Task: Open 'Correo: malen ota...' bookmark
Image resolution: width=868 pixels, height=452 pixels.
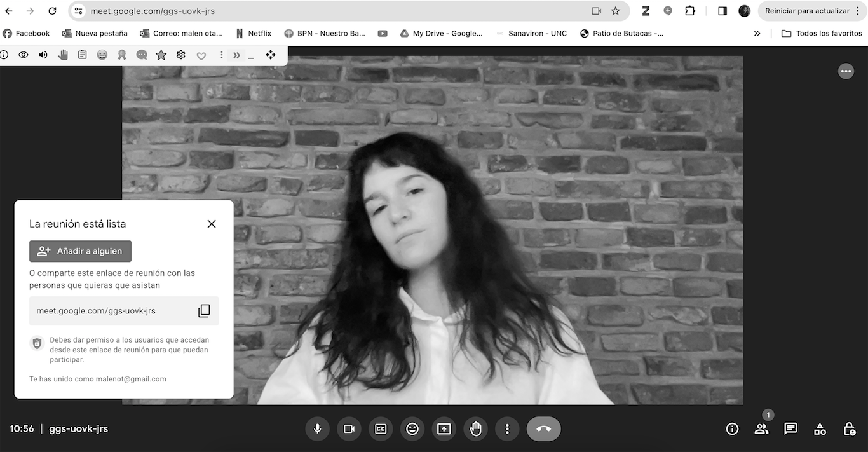Action: coord(181,33)
